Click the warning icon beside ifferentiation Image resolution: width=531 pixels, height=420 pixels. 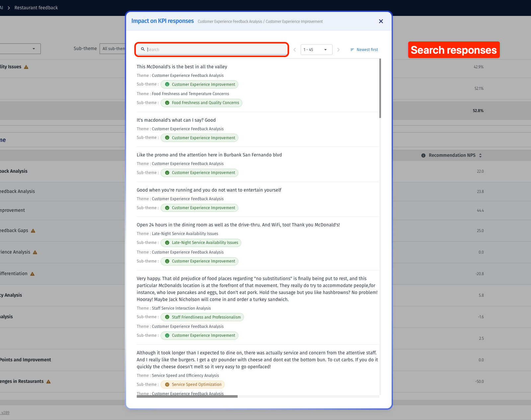(33, 274)
